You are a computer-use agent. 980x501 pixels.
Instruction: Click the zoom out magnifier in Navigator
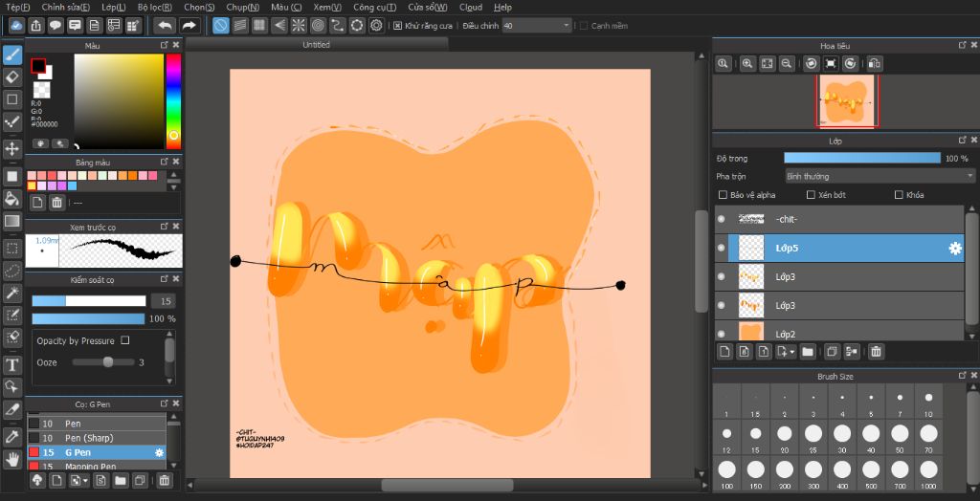tap(787, 63)
